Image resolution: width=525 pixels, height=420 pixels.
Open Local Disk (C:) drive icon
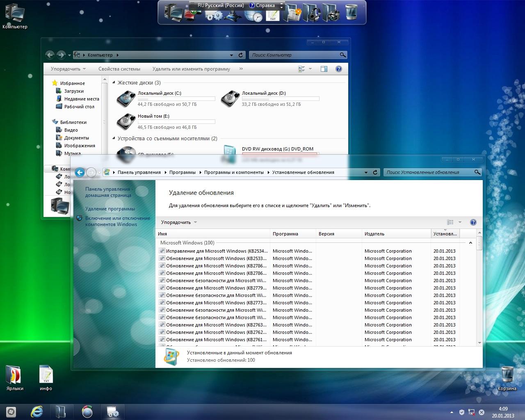126,98
